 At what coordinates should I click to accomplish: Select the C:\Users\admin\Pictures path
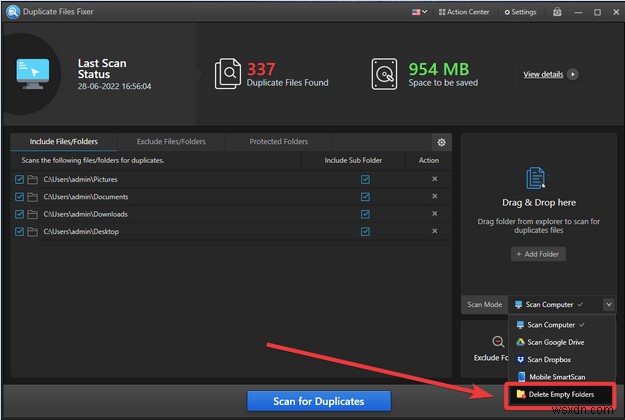(x=81, y=179)
